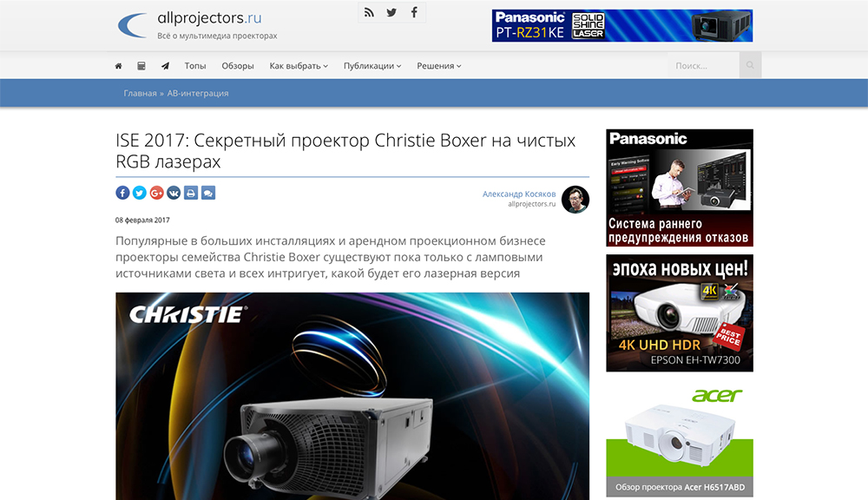
Task: Click the paper plane icon in navigation
Action: pyautogui.click(x=165, y=66)
